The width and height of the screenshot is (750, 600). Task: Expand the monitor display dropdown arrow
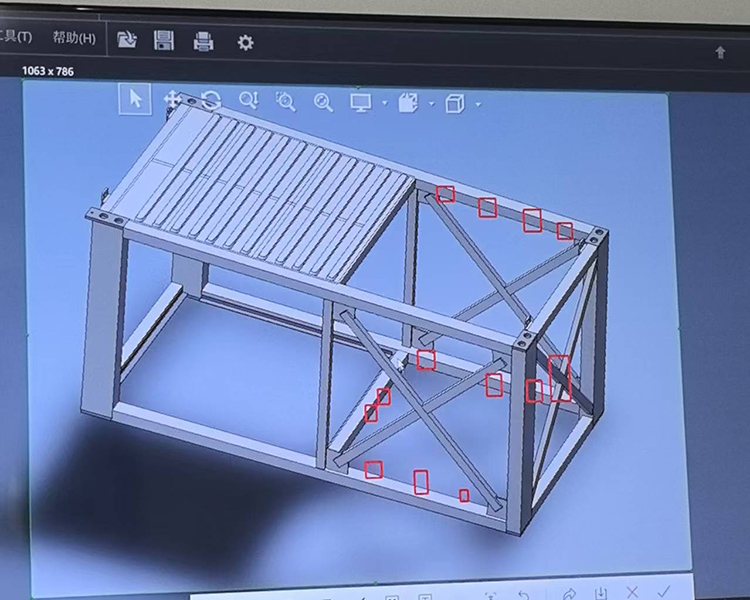(385, 103)
